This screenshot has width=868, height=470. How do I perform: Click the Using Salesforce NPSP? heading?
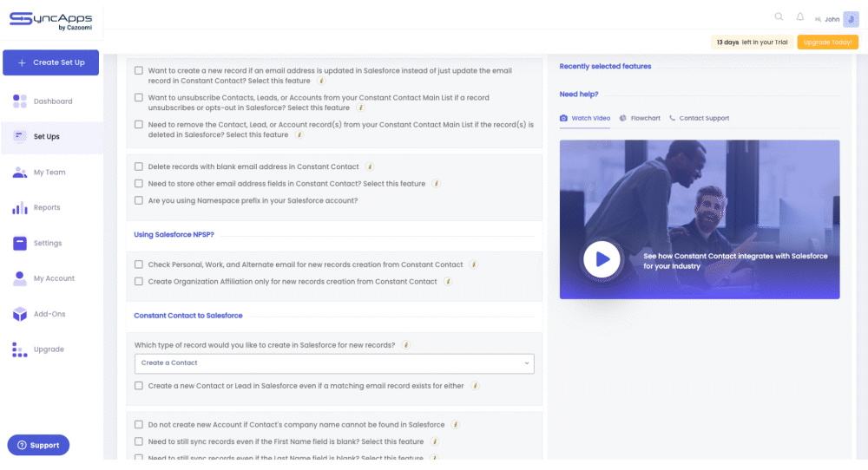174,234
